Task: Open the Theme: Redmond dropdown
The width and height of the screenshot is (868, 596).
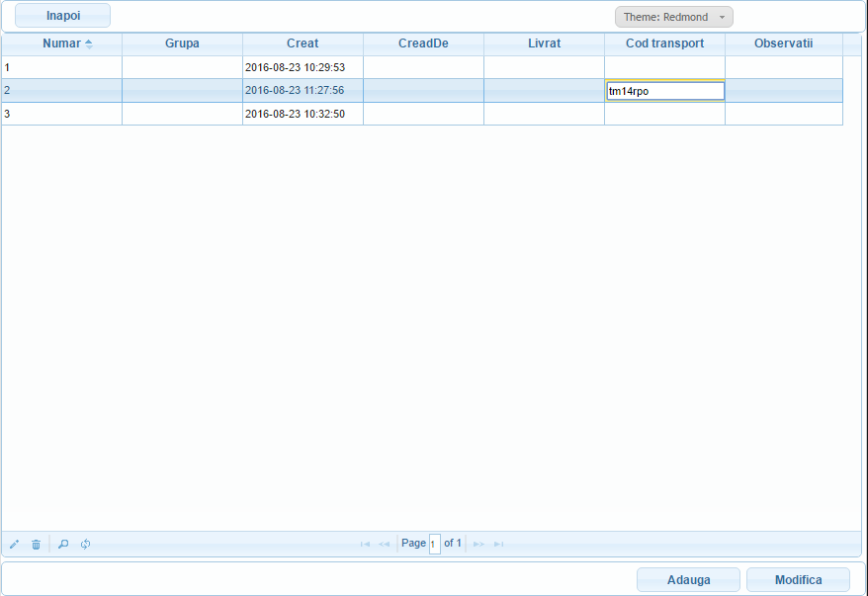Action: [x=664, y=16]
